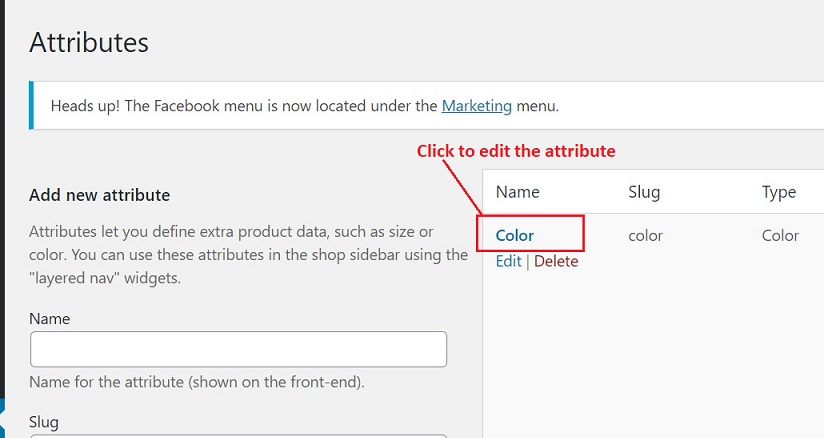
Task: Click the Slug label in the form
Action: pyautogui.click(x=44, y=422)
